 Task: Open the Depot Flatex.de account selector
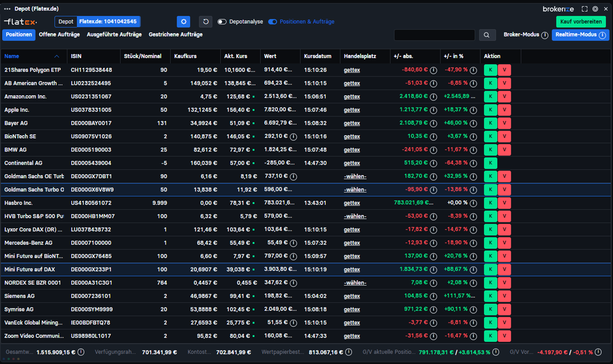(x=98, y=22)
